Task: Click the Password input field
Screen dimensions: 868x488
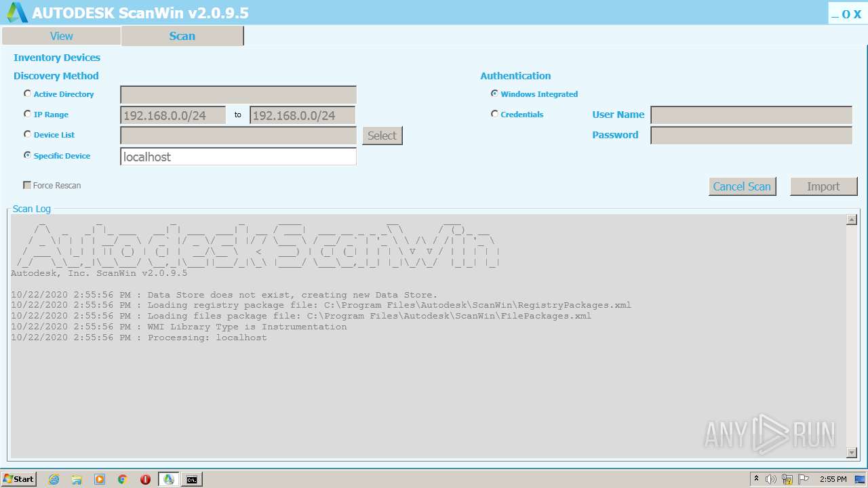Action: [751, 136]
